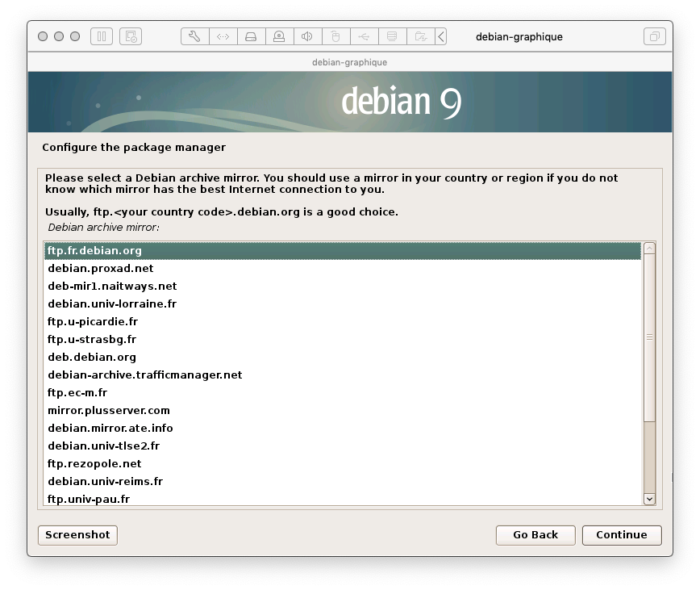Select ftp.univ-pau.fr mirror

343,499
